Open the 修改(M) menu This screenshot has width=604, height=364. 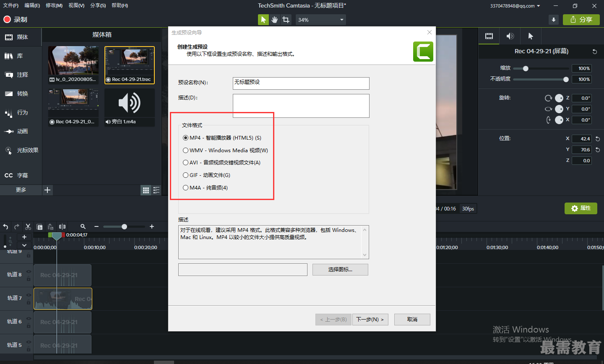click(x=54, y=5)
